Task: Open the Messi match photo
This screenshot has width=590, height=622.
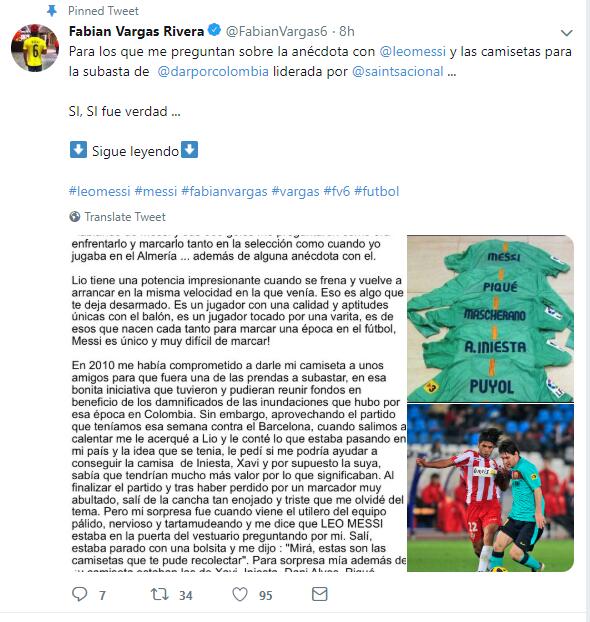Action: pos(490,488)
